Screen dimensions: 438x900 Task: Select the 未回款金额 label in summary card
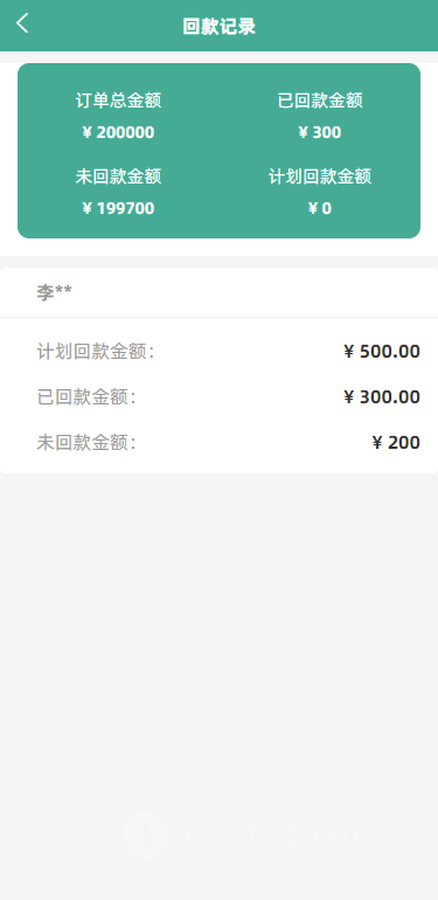point(118,176)
